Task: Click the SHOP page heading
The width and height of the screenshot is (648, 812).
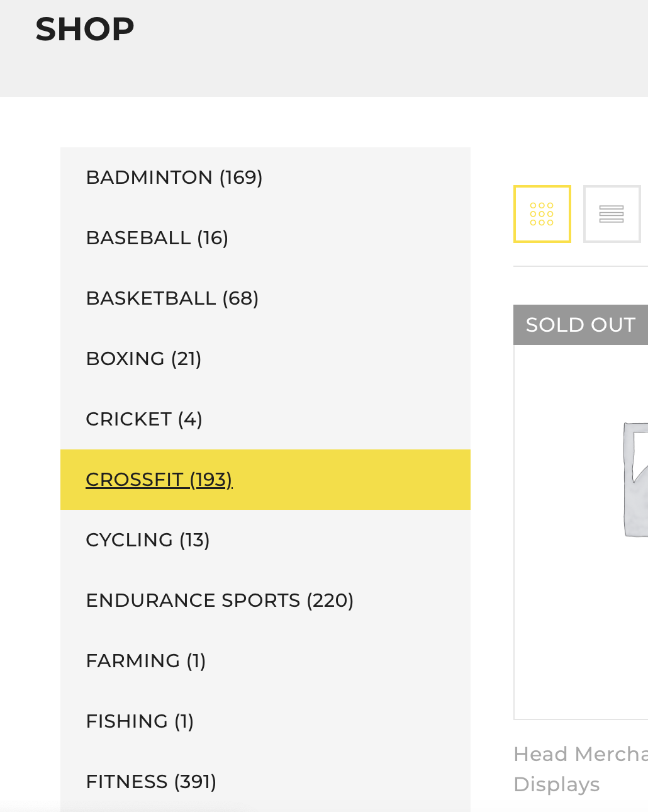Action: click(85, 29)
